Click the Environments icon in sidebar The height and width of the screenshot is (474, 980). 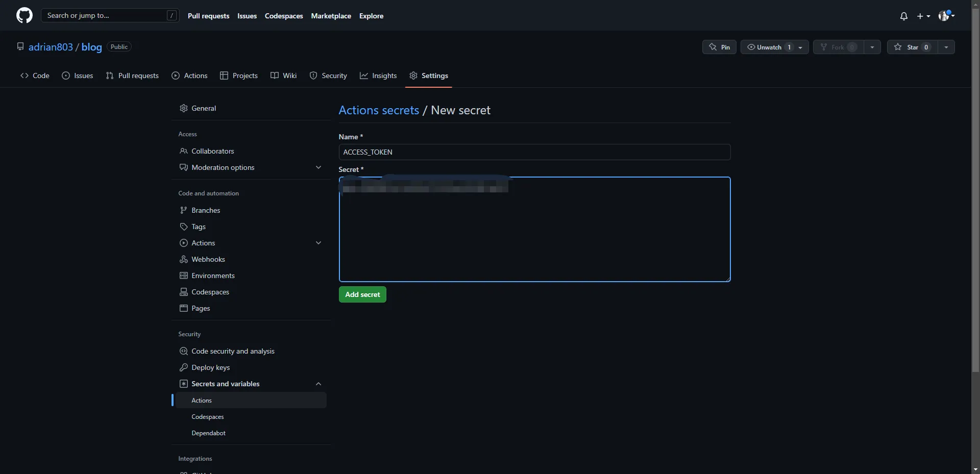184,276
